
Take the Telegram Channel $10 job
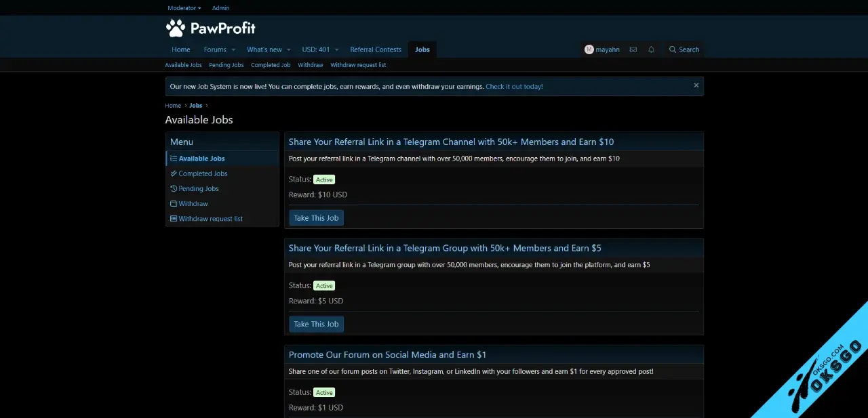pos(316,218)
